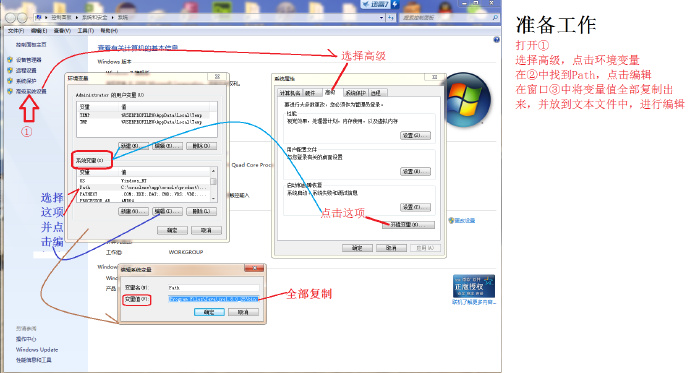Viewport: 690px width, 373px height.
Task: Click the refresh icon beside the address bar
Action: pyautogui.click(x=391, y=18)
